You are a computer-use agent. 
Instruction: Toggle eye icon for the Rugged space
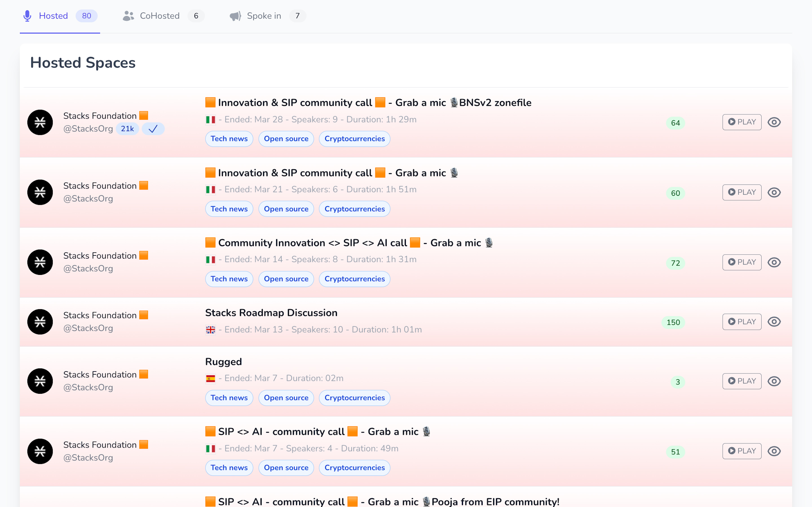[x=774, y=381]
